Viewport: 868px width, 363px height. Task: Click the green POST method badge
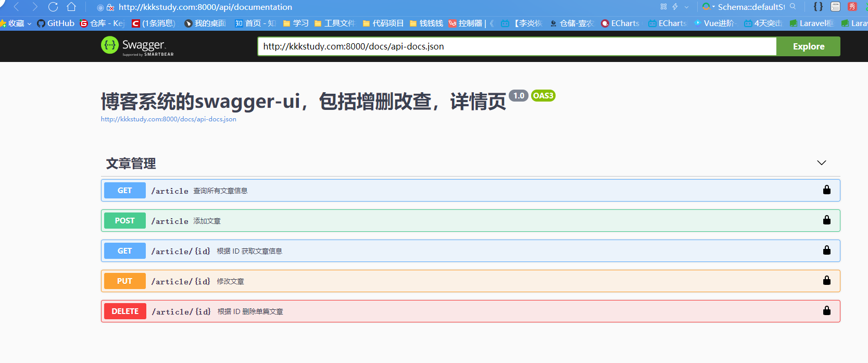click(125, 221)
